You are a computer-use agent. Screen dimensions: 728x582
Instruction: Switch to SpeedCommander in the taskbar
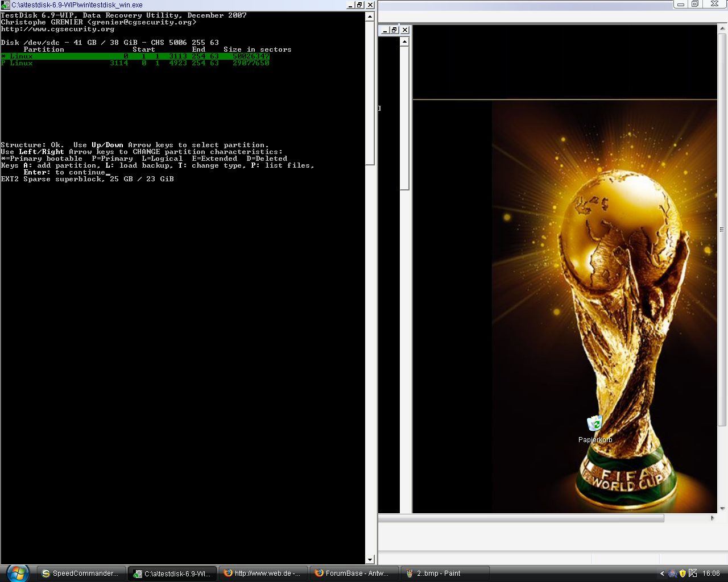(x=80, y=573)
